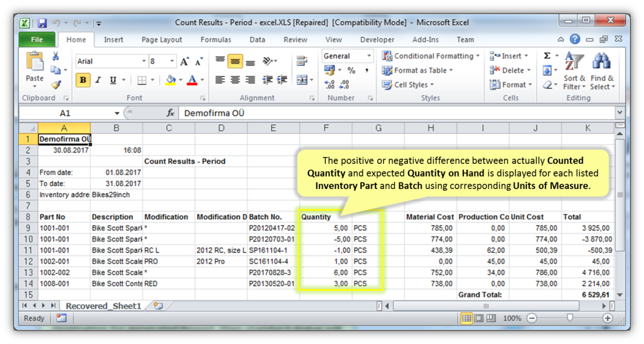Click Merge & Center icon
644x344 pixels.
(302, 80)
